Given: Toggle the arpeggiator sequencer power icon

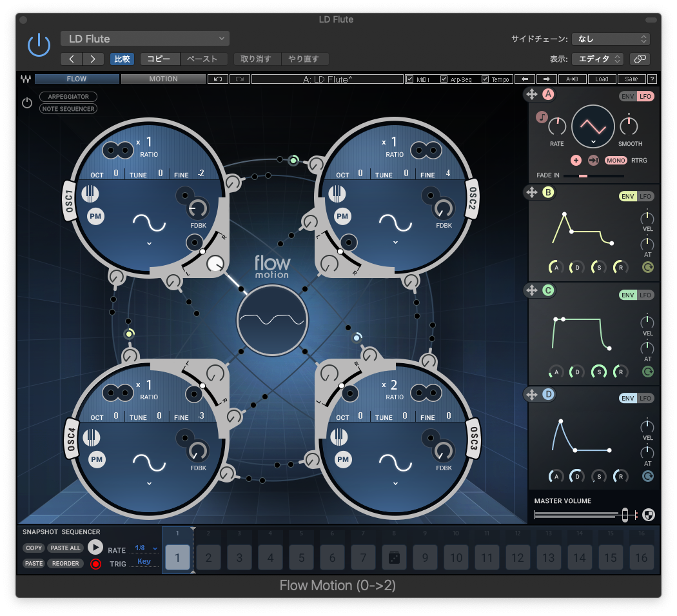Looking at the screenshot, I should (27, 103).
